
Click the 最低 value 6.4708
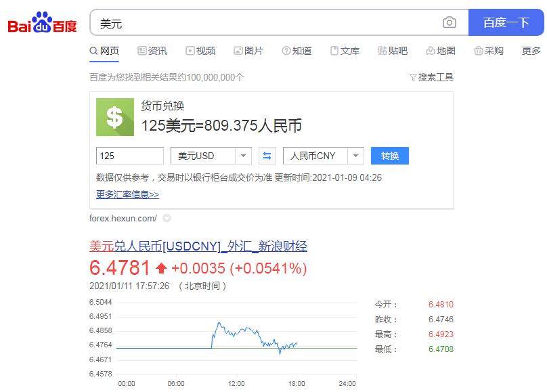pos(441,349)
